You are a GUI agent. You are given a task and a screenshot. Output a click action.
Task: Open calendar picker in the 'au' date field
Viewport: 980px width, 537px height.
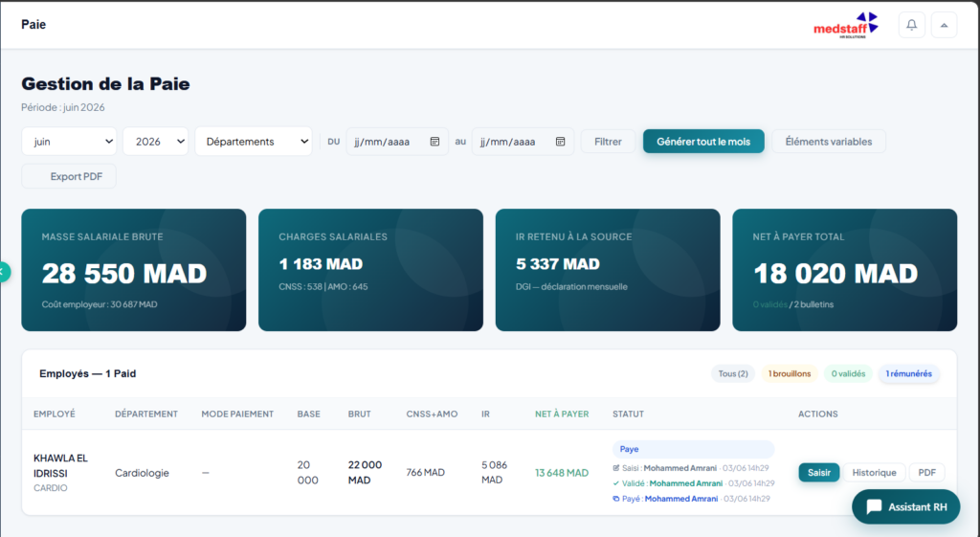tap(561, 142)
